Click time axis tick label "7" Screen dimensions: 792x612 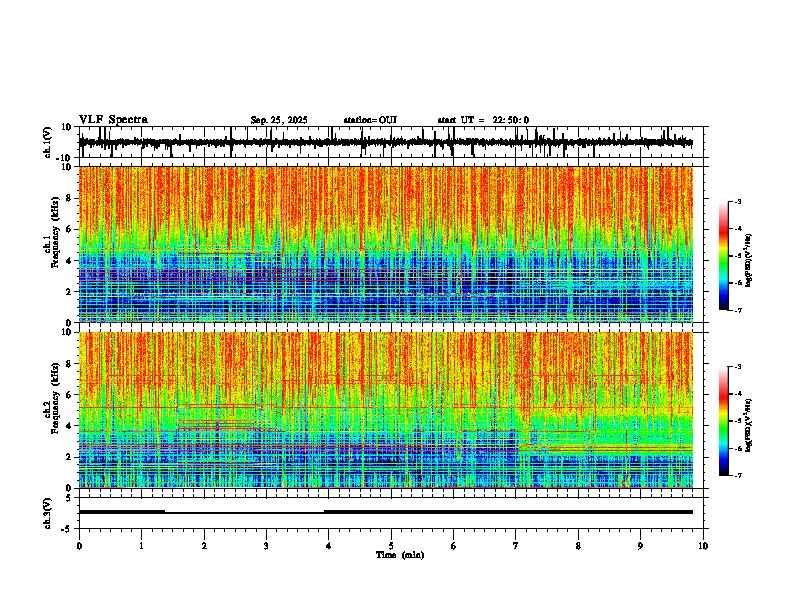coord(516,546)
